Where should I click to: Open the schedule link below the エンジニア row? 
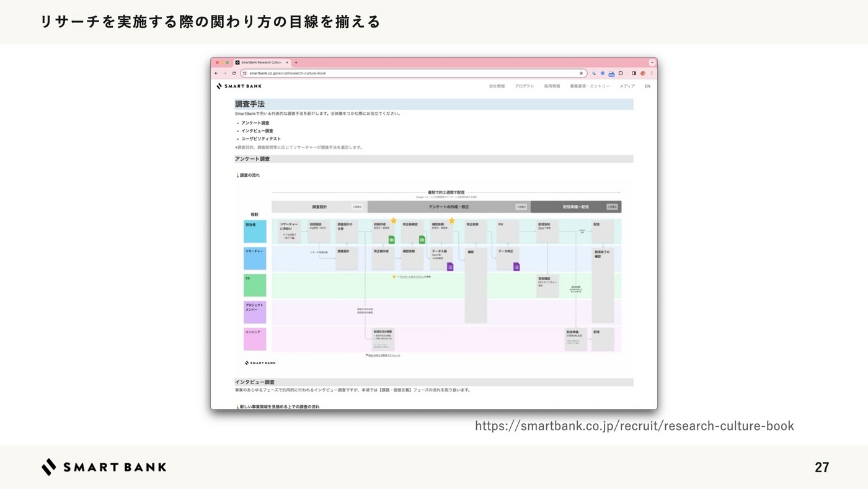[384, 356]
